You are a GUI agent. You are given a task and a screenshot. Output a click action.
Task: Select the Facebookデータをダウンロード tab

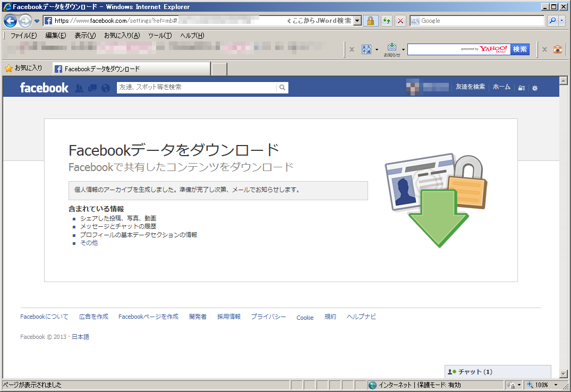pyautogui.click(x=131, y=69)
